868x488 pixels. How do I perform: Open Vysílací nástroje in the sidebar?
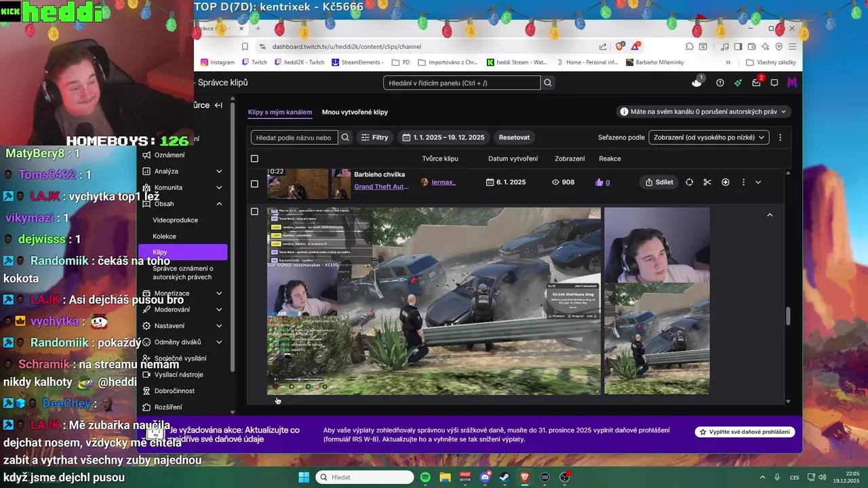(179, 375)
